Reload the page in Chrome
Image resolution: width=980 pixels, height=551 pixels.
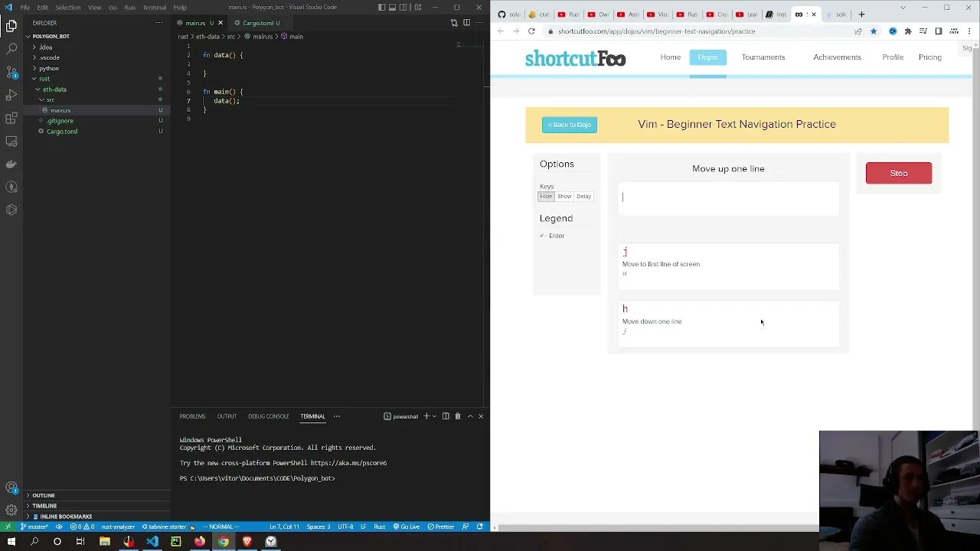pos(531,31)
